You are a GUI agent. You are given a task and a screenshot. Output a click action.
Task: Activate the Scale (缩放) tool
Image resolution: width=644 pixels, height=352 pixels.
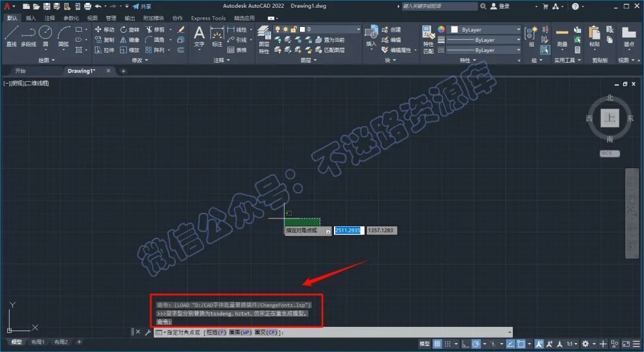(130, 50)
